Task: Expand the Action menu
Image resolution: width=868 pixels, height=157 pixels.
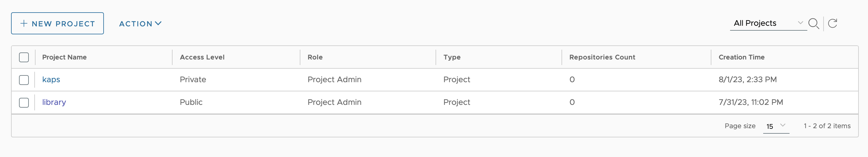Action: coord(140,24)
